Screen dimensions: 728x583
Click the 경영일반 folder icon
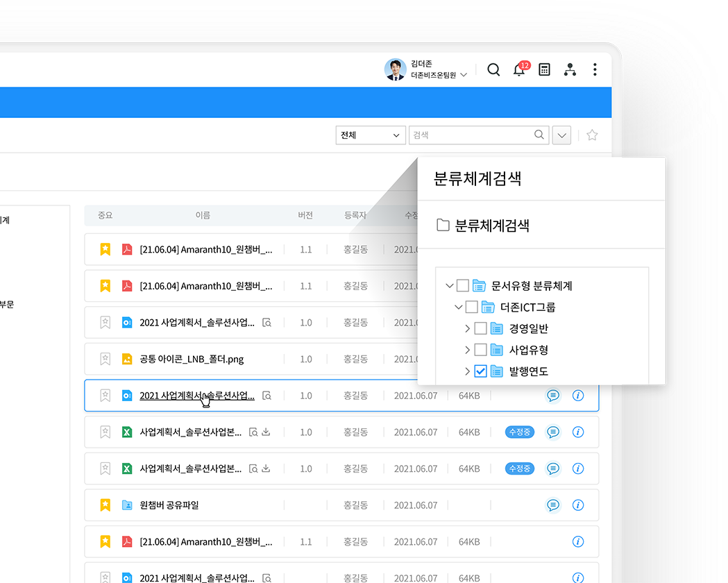click(497, 329)
